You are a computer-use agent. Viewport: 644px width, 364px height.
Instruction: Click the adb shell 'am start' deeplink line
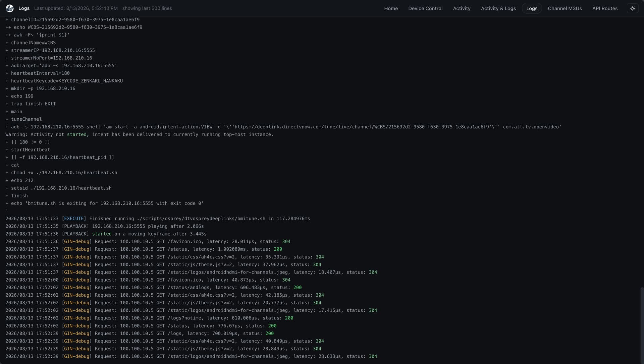pos(283,127)
